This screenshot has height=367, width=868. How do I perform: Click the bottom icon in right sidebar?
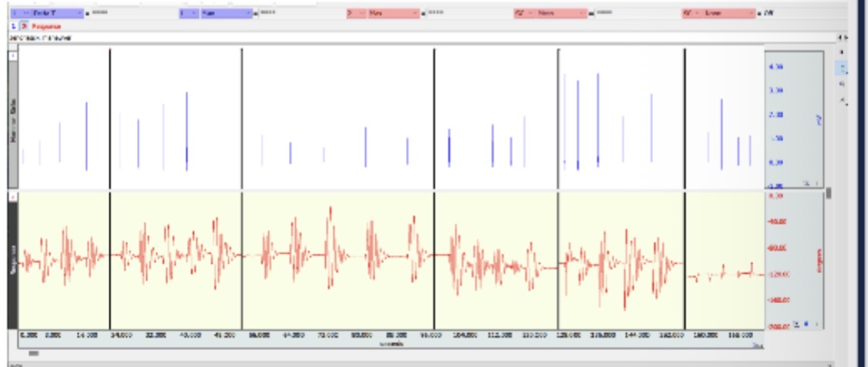pos(841,99)
